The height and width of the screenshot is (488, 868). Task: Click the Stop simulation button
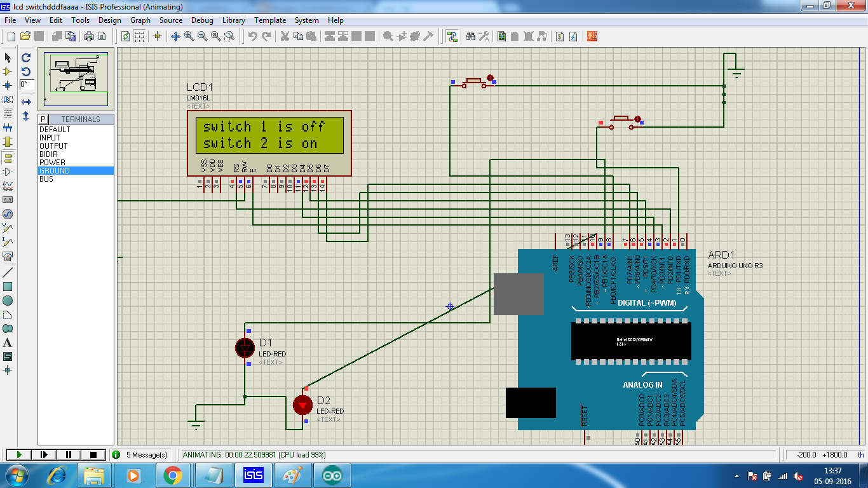(x=93, y=455)
